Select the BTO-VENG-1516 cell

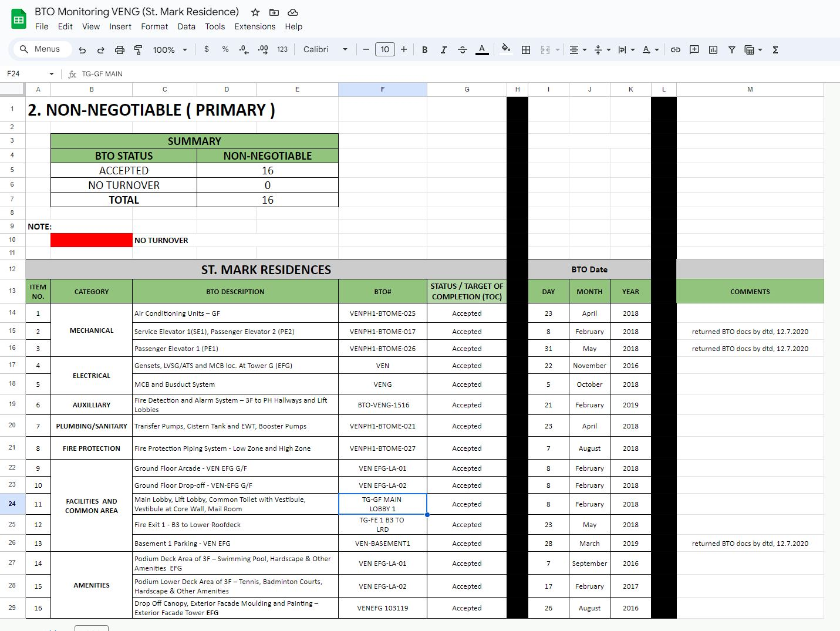pyautogui.click(x=383, y=405)
